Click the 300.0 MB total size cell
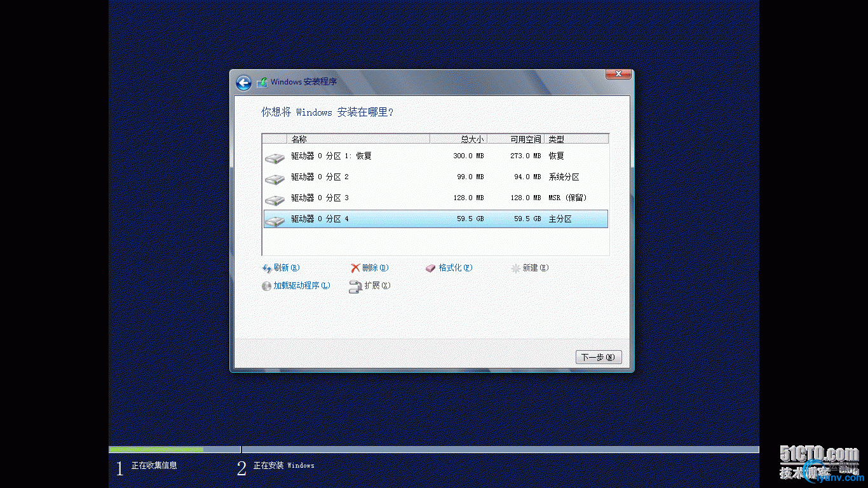 468,156
